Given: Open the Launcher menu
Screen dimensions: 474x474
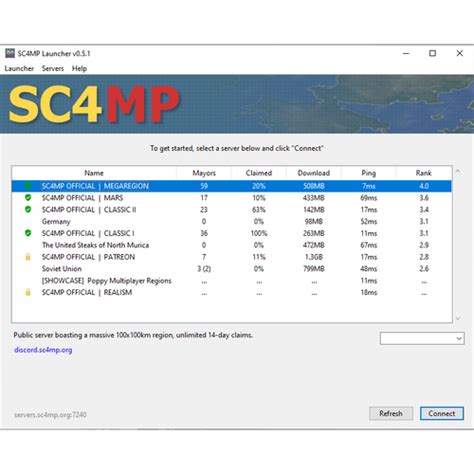Looking at the screenshot, I should [19, 68].
